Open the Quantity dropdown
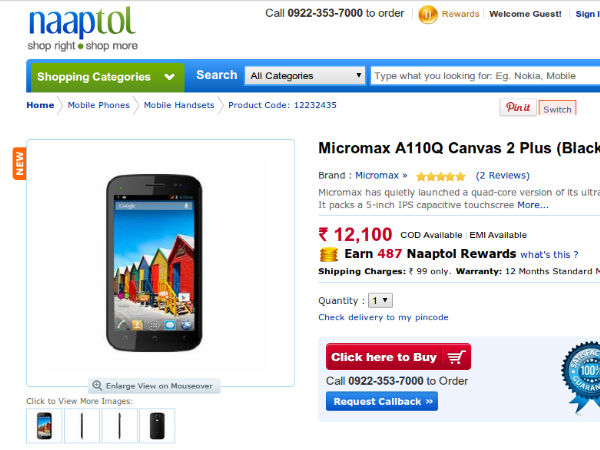600x450 pixels. (x=381, y=300)
